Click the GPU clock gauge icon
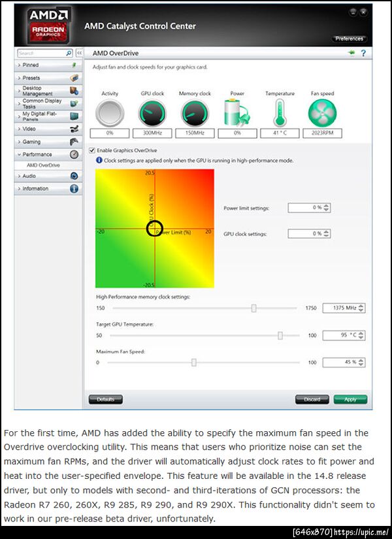392x539 pixels. coord(152,113)
